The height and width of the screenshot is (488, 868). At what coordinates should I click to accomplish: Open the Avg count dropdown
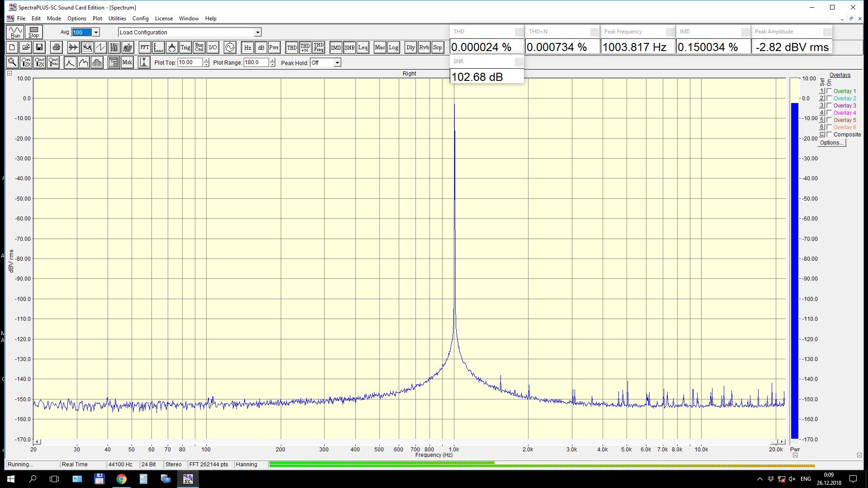pos(96,32)
